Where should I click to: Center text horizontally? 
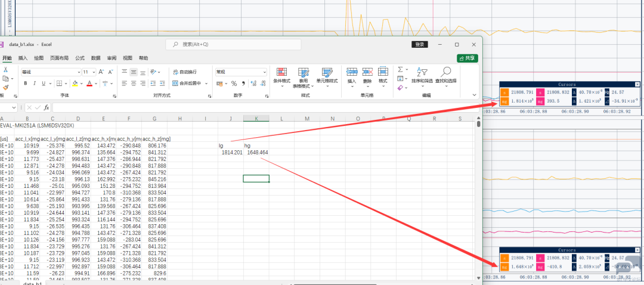click(134, 83)
